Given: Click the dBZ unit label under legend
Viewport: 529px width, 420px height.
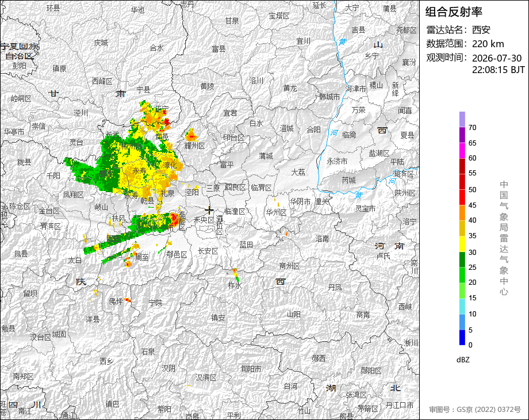Looking at the screenshot, I should click(x=463, y=360).
